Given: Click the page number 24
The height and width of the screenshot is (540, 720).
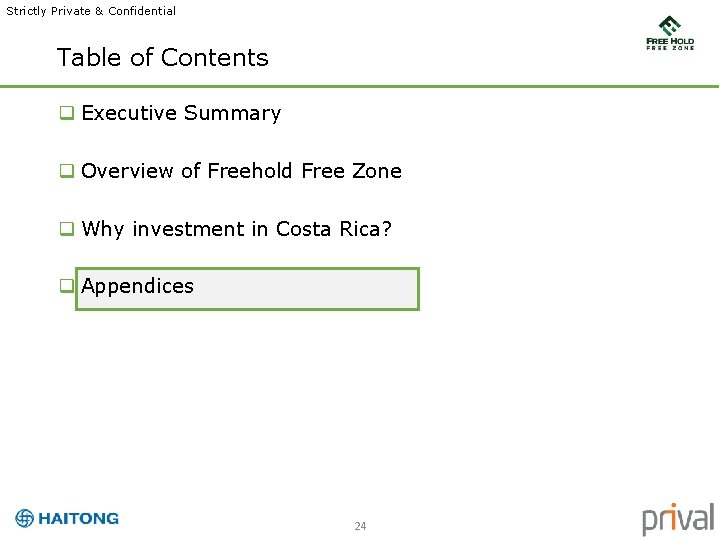Looking at the screenshot, I should tap(360, 526).
